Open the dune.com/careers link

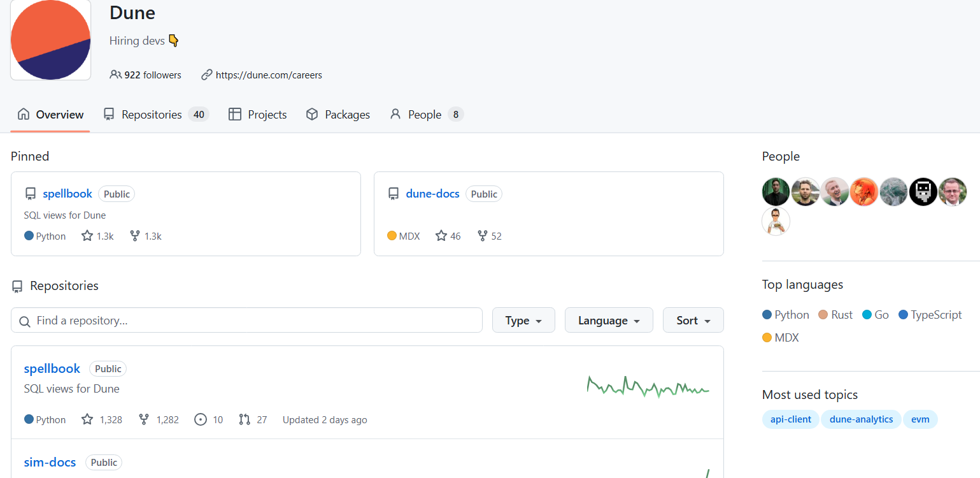click(268, 75)
